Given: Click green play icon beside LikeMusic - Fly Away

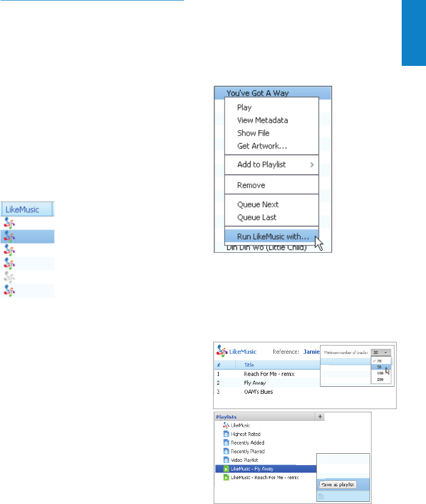Looking at the screenshot, I should pos(226,469).
